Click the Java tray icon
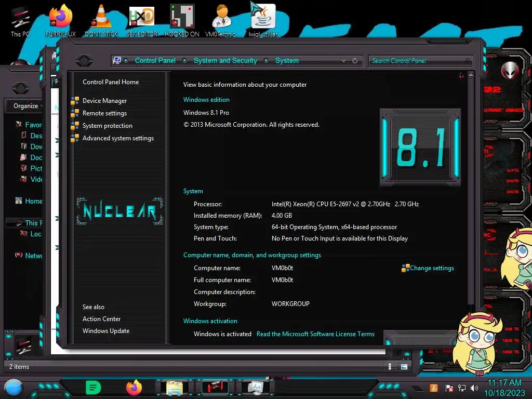532x399 pixels. (x=434, y=388)
